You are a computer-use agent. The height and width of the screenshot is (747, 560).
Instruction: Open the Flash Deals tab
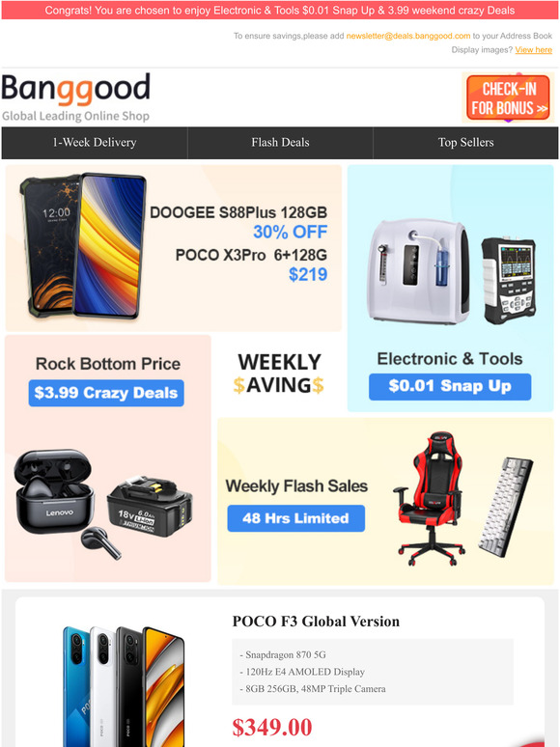pos(280,143)
